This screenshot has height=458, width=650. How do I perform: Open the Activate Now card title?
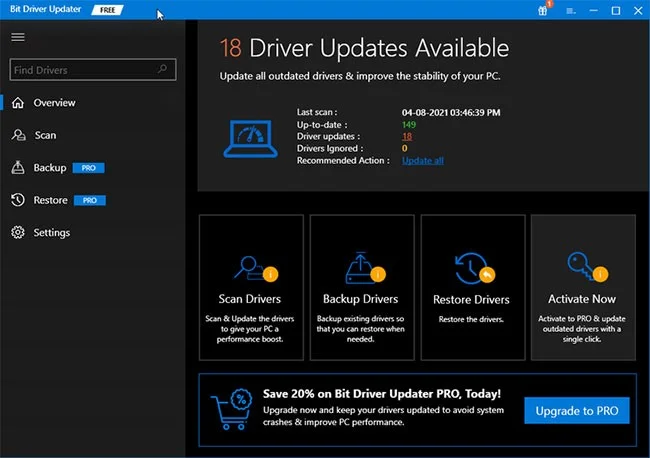point(582,299)
